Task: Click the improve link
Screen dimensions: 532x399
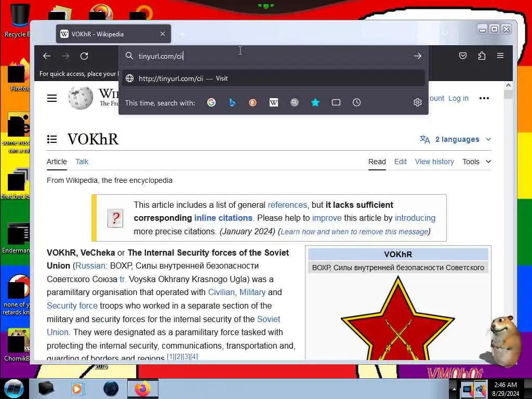Action: 327,218
